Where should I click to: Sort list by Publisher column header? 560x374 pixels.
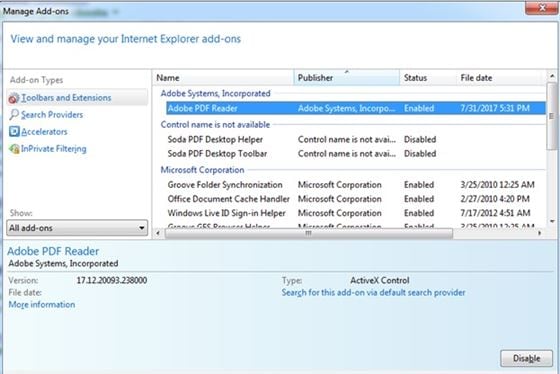(x=346, y=78)
